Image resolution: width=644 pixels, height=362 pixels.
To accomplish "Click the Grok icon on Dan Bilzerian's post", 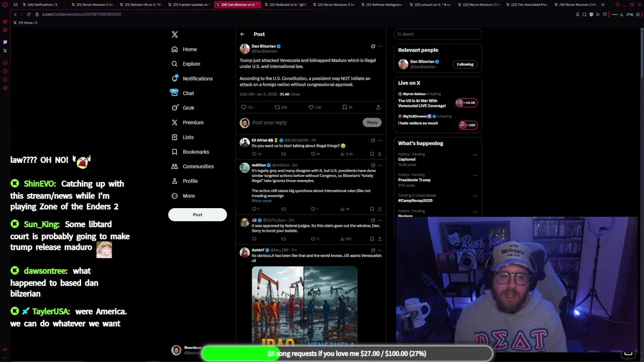I will [373, 46].
